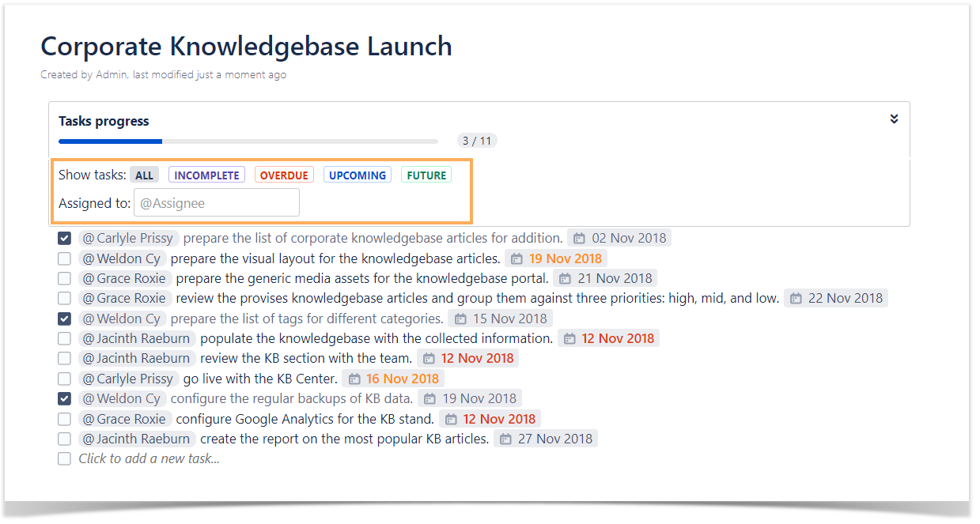Click 'Created by Admin, last modified' byline
980x524 pixels.
pos(164,75)
